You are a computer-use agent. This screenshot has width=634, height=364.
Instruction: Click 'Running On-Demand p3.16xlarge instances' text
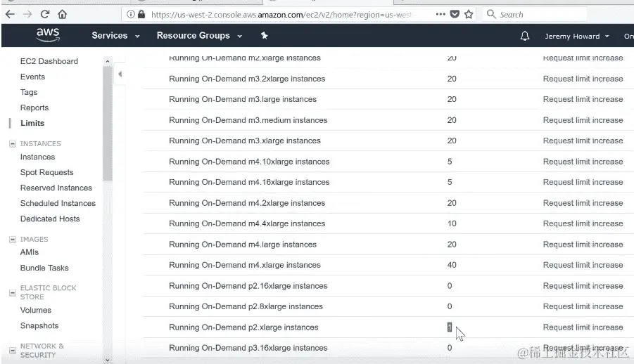248,348
